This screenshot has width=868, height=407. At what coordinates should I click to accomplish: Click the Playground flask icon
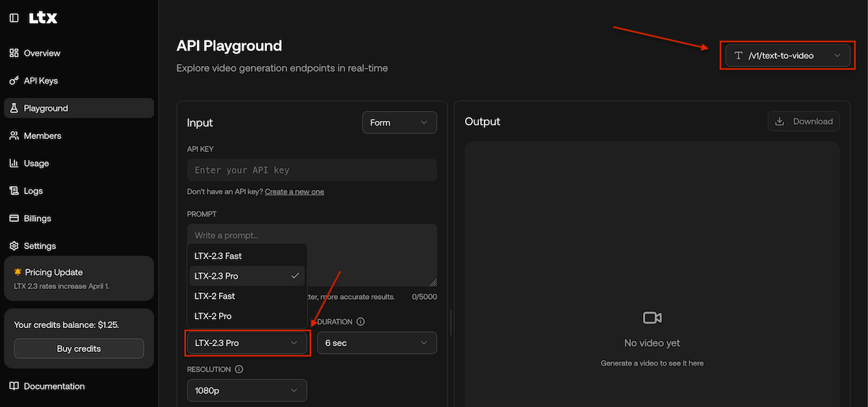click(14, 108)
